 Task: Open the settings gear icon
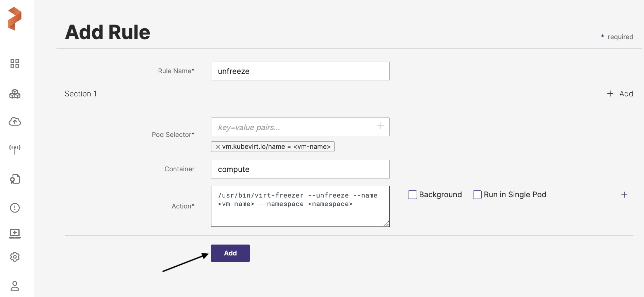15,257
